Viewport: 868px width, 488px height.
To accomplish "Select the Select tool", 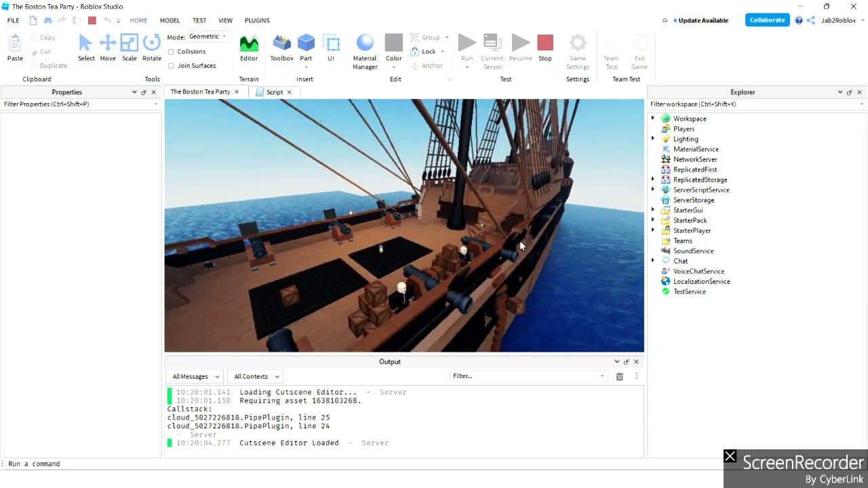I will point(86,48).
